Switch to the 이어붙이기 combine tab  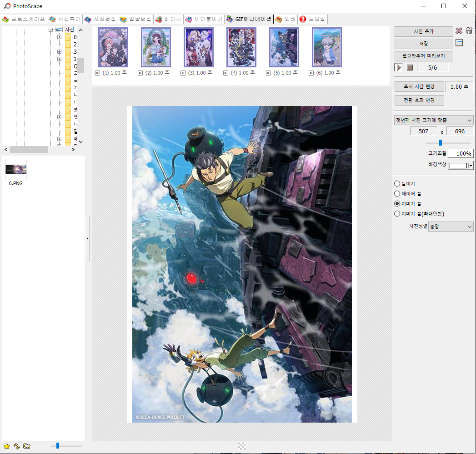click(204, 19)
